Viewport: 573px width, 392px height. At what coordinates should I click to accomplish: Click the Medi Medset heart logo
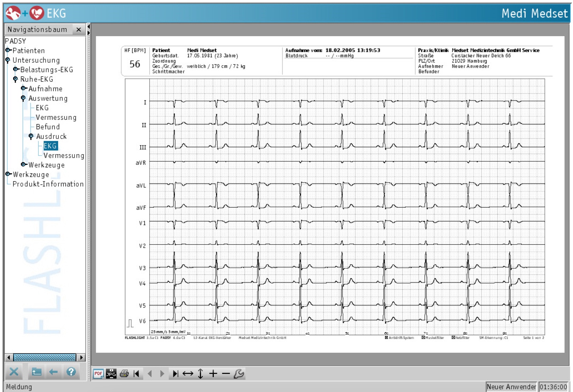click(37, 13)
